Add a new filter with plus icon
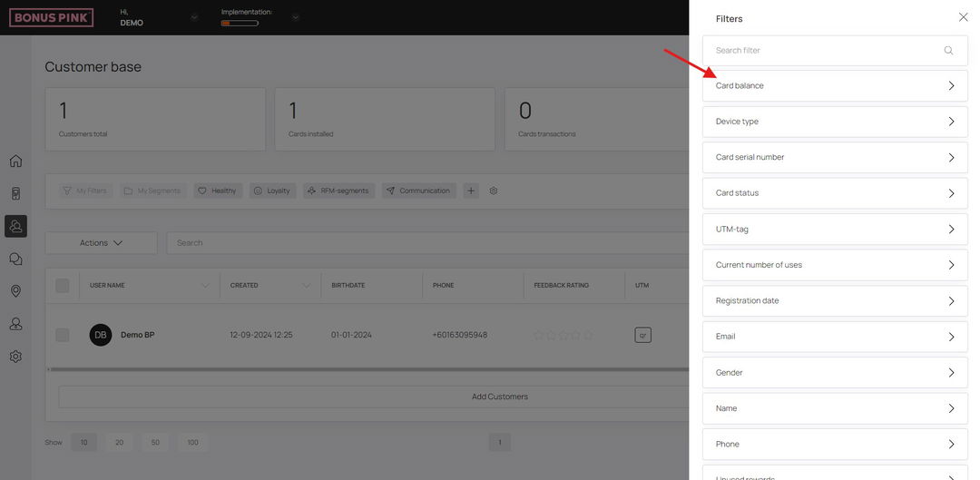 click(x=471, y=191)
